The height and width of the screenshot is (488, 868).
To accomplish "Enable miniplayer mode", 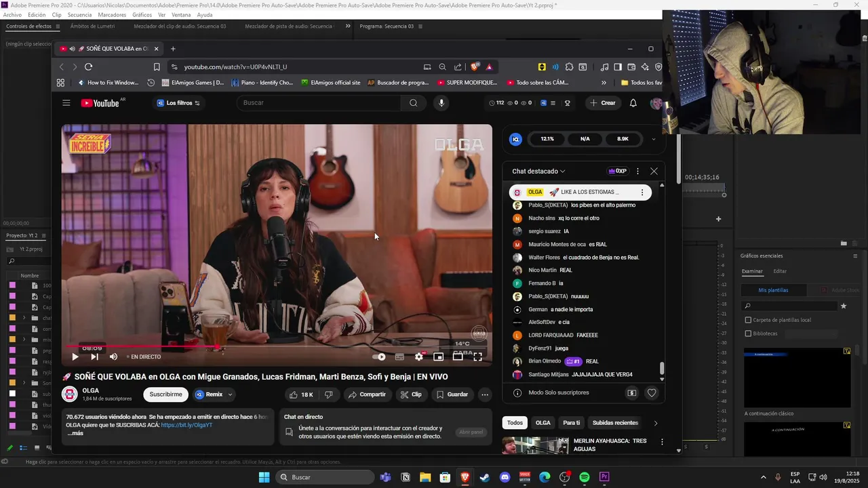I will (x=438, y=357).
